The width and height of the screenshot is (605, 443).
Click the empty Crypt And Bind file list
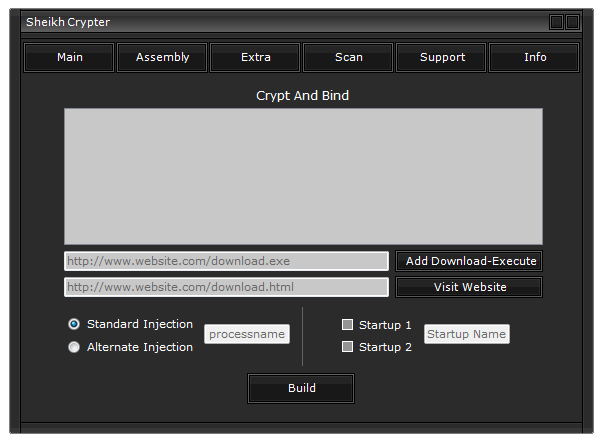[x=303, y=176]
